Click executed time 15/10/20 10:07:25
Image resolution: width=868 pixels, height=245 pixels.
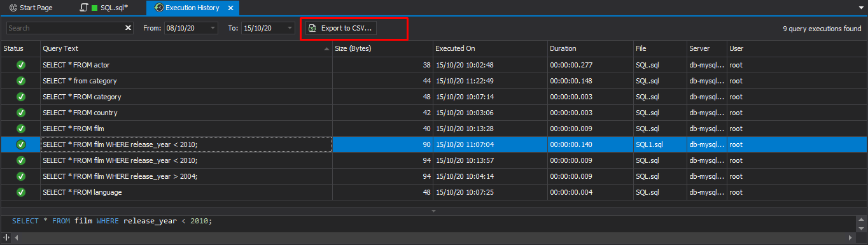click(x=465, y=192)
